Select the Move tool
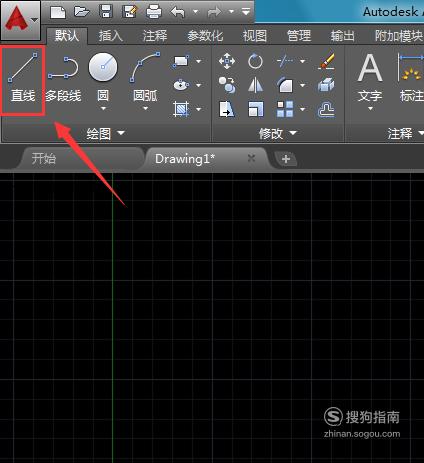Screen dimensions: 424x463 click(x=227, y=61)
